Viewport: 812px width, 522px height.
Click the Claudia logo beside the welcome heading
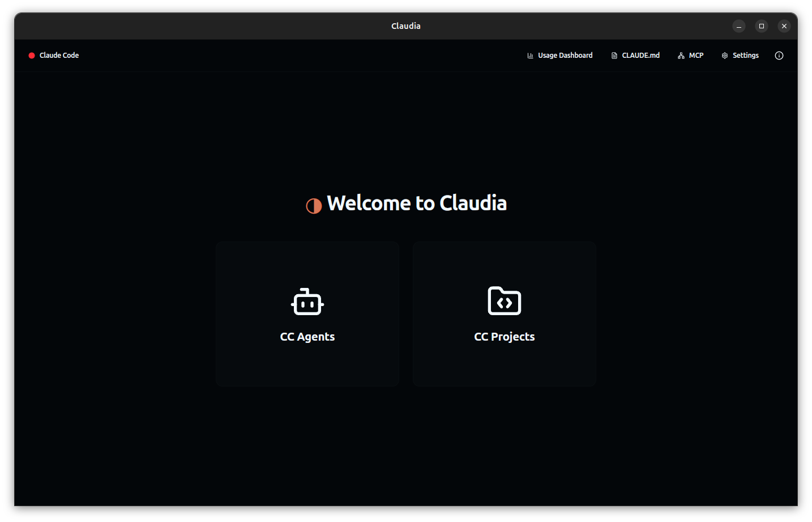[x=313, y=205]
